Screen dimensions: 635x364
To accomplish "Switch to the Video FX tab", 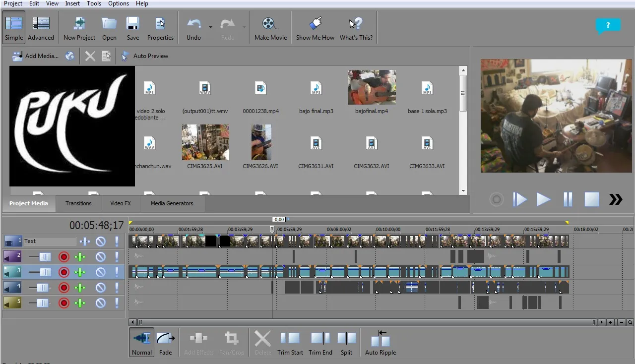I will tap(121, 203).
